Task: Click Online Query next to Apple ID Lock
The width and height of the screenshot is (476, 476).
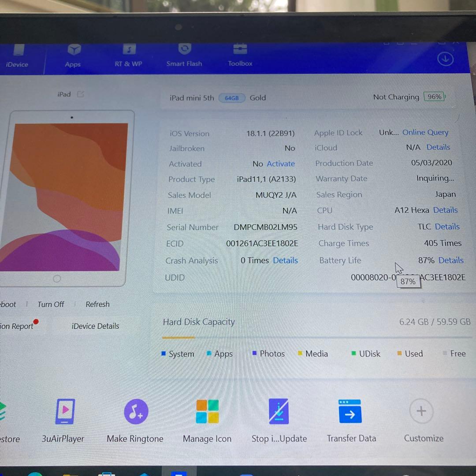Action: (425, 132)
